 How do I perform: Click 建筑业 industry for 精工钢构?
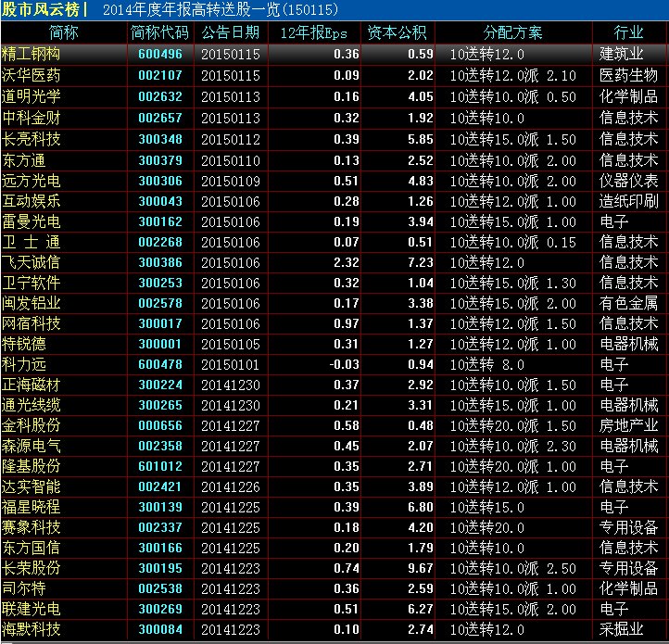click(x=621, y=54)
